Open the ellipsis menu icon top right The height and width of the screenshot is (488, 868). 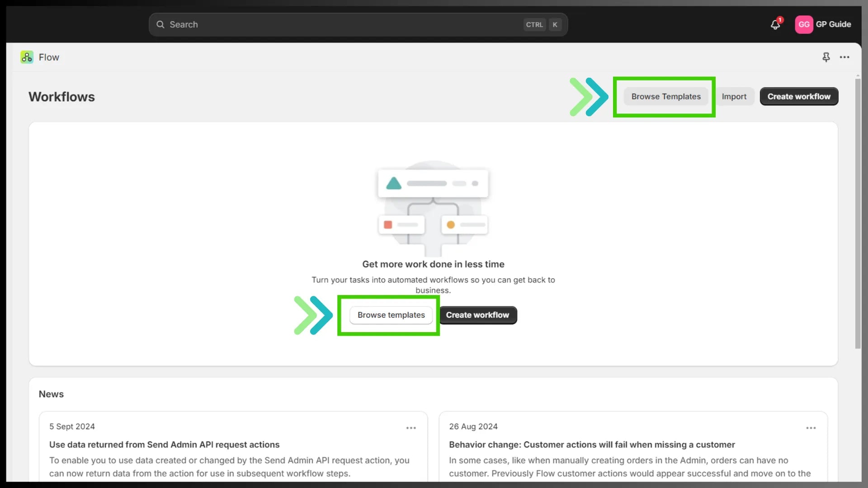coord(845,57)
